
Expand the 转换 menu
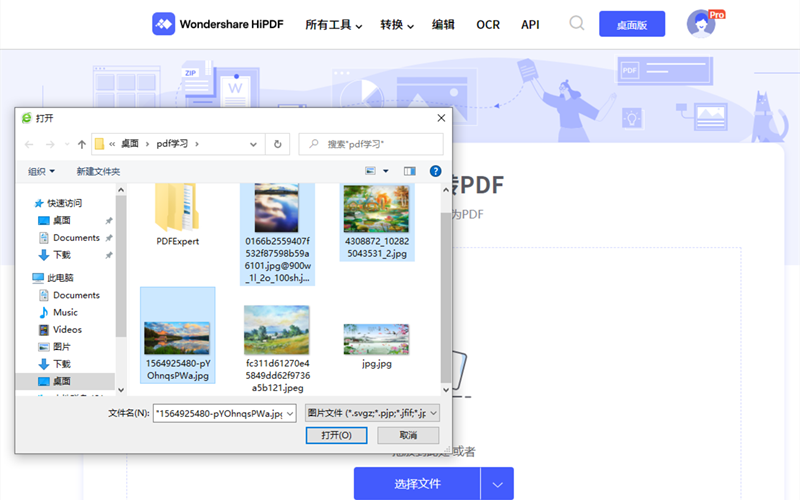tap(396, 24)
